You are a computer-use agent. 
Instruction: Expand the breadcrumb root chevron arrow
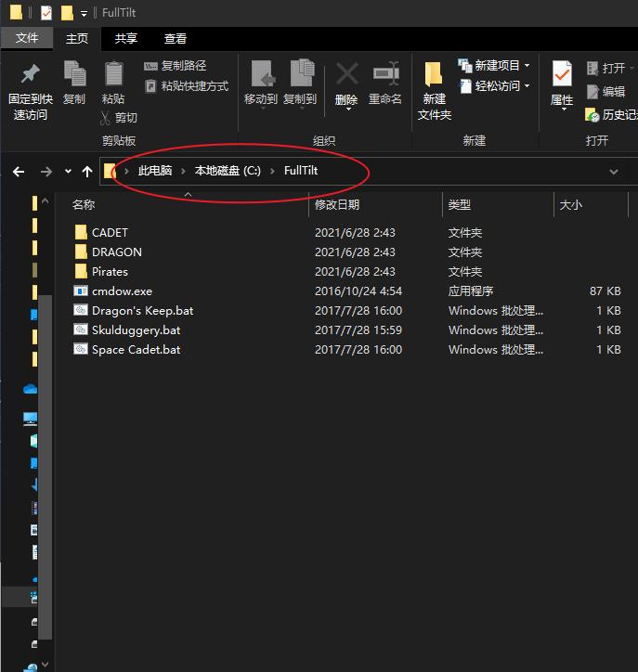click(126, 172)
